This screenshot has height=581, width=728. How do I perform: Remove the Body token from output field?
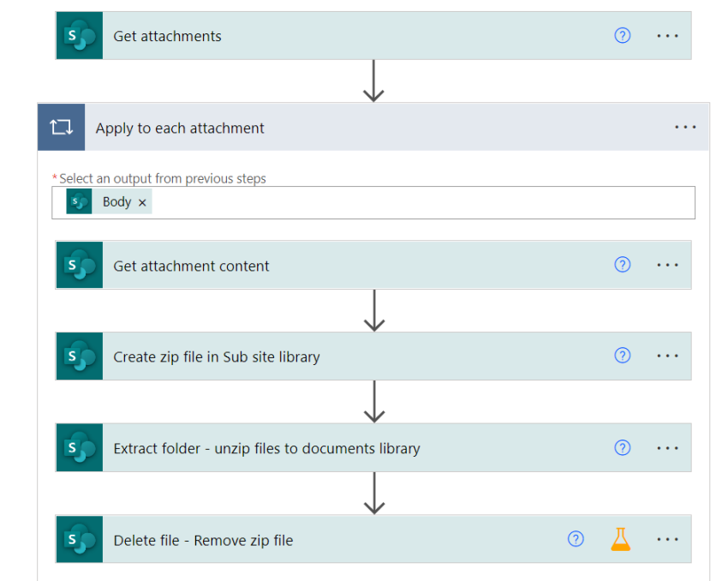click(142, 202)
